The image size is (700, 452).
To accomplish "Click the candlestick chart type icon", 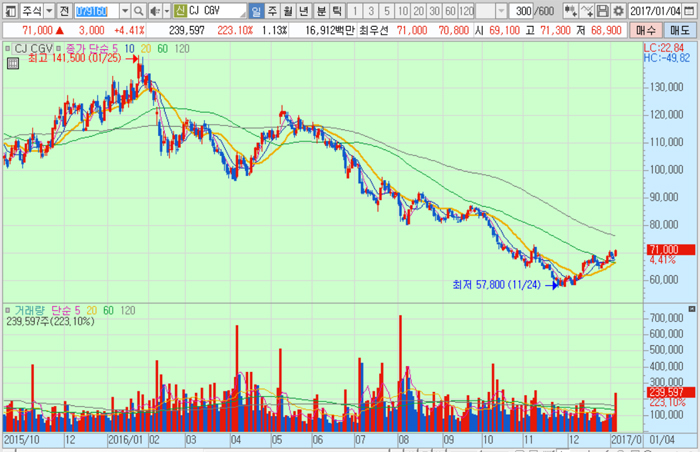I will click(x=571, y=10).
